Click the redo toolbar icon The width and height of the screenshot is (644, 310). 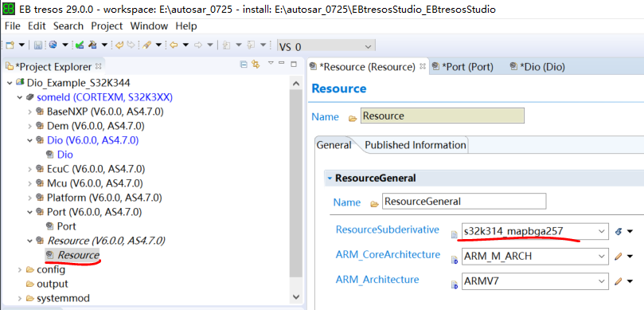point(131,45)
